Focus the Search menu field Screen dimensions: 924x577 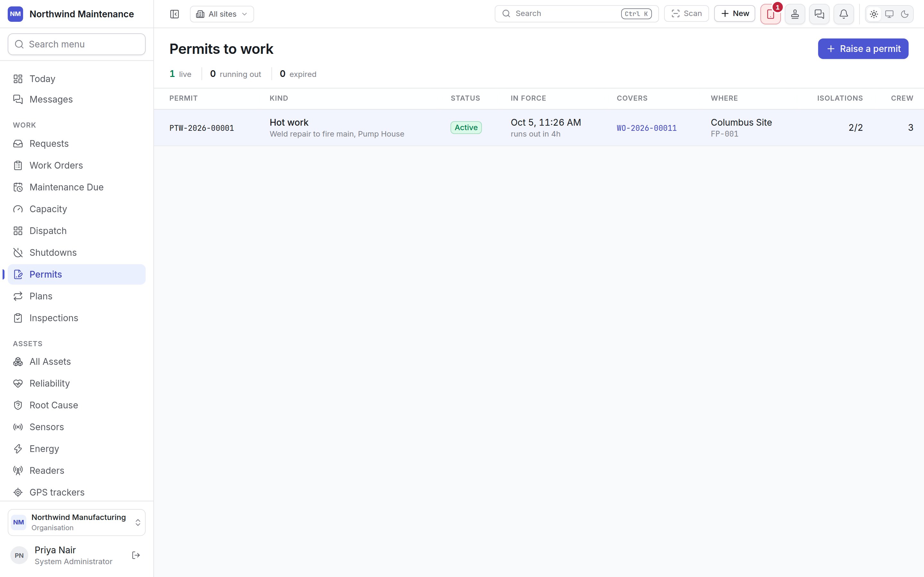[76, 44]
